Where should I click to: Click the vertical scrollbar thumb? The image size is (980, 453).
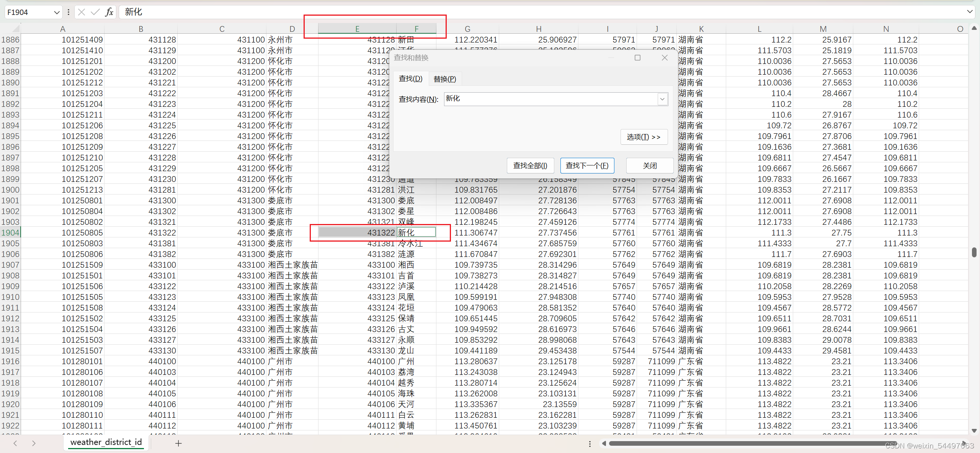point(974,252)
